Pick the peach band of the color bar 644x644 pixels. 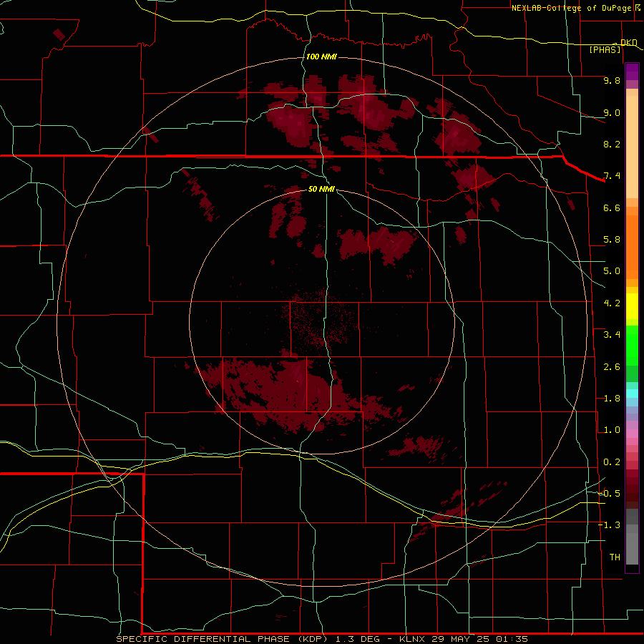tap(632, 147)
